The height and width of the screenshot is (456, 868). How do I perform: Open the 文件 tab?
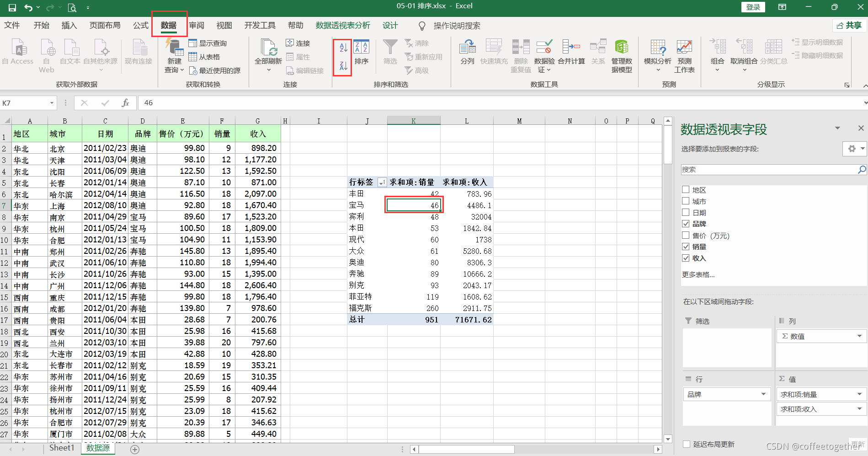pos(12,26)
